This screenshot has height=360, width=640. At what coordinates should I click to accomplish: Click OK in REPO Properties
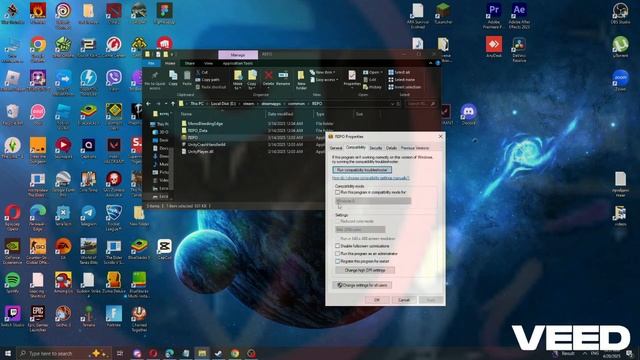(377, 300)
